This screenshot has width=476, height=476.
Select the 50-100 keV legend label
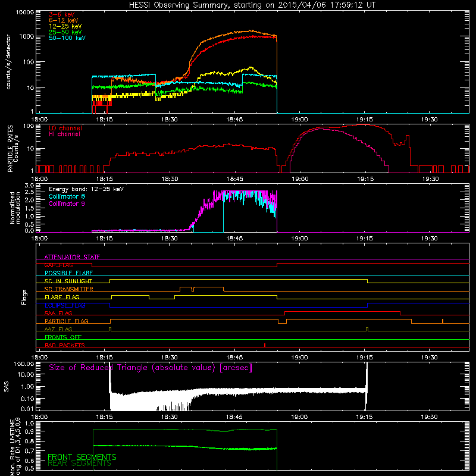[67, 38]
